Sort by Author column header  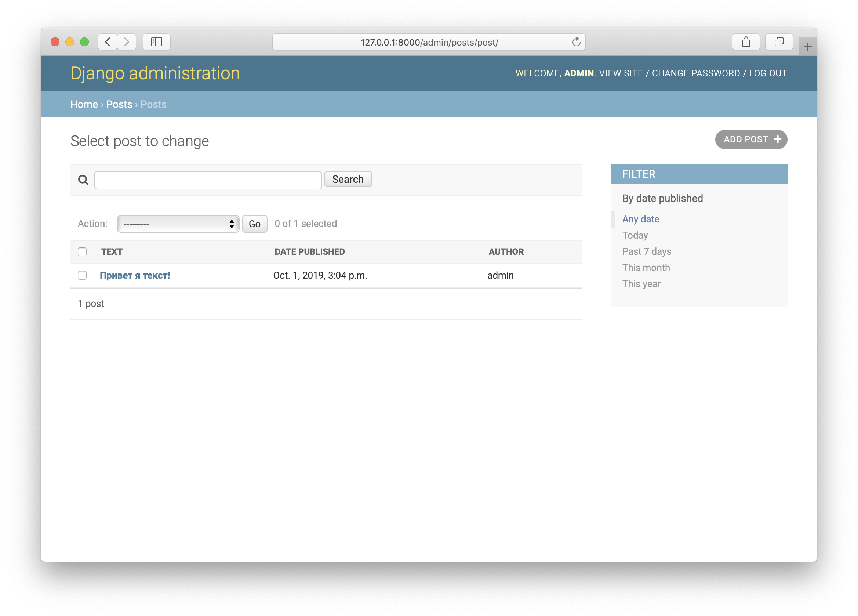(506, 251)
